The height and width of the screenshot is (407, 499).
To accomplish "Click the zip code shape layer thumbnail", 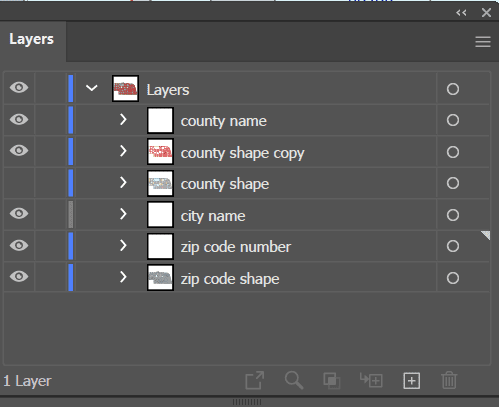I will pyautogui.click(x=160, y=277).
